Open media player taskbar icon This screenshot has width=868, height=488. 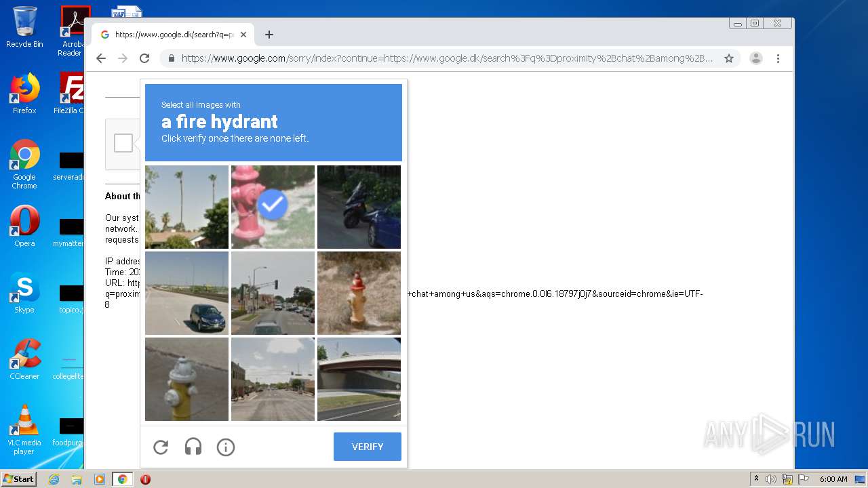[100, 479]
